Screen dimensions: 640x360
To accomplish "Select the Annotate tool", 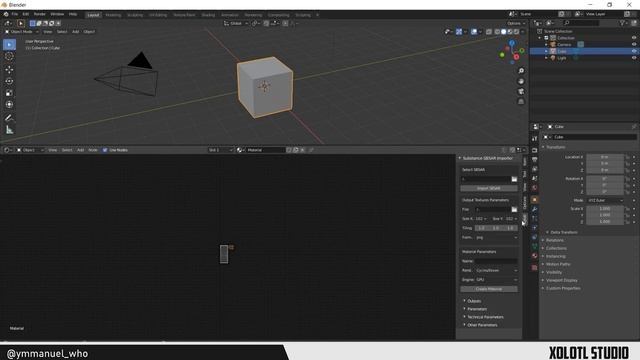I will tap(9, 118).
